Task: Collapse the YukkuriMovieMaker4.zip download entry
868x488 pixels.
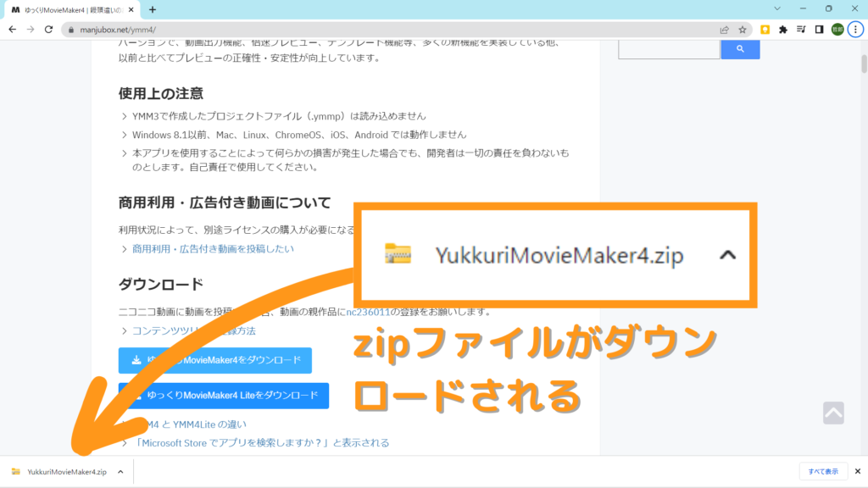Action: [120, 471]
